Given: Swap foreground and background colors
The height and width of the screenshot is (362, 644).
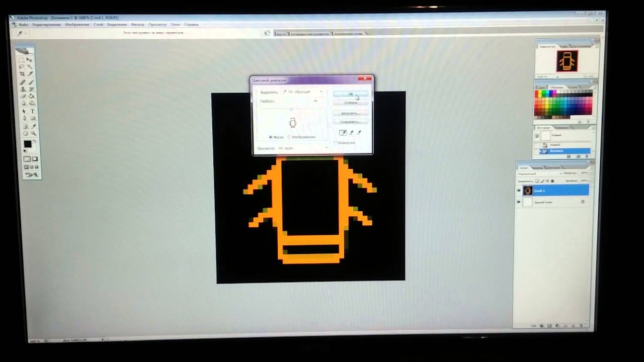Looking at the screenshot, I should coord(35,141).
